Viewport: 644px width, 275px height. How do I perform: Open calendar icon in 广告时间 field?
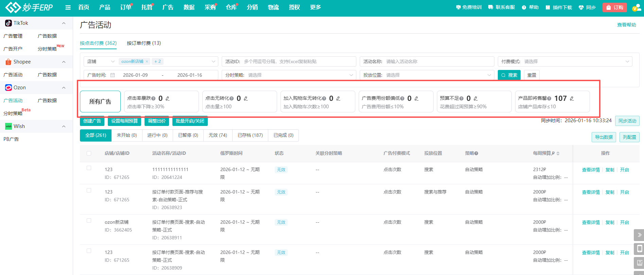(113, 75)
